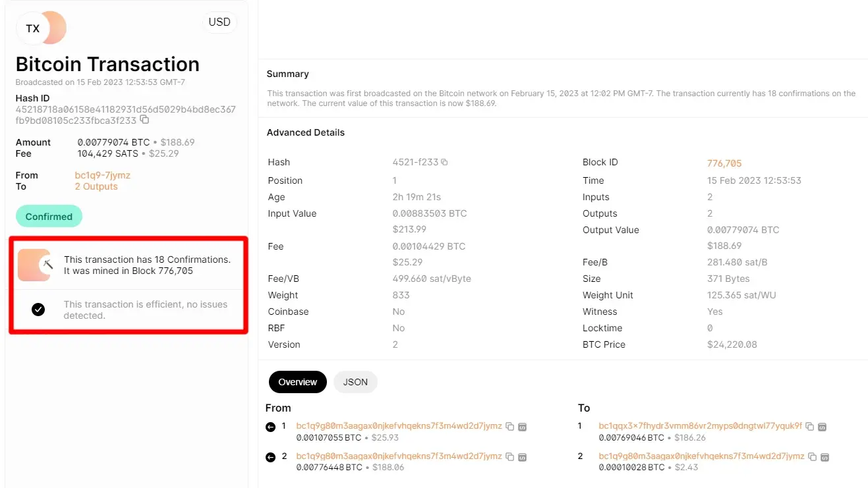Switch to the JSON tab
Screen dimensions: 868x488
pos(355,382)
